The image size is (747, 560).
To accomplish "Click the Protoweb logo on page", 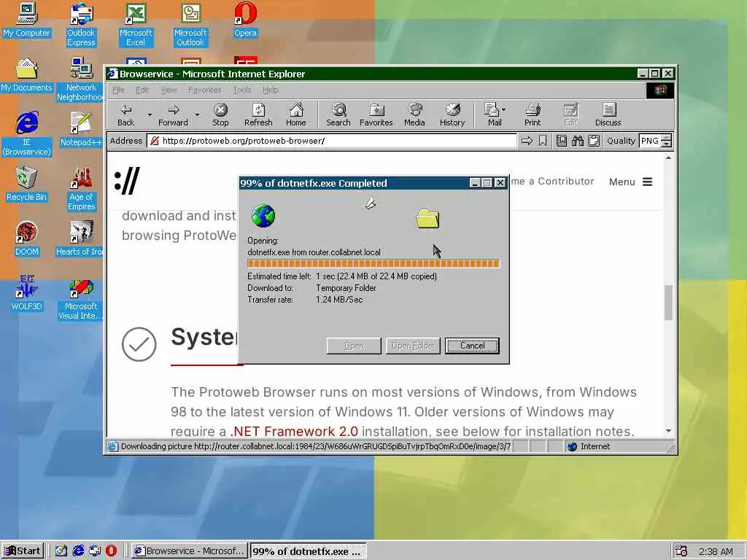I will 127,181.
